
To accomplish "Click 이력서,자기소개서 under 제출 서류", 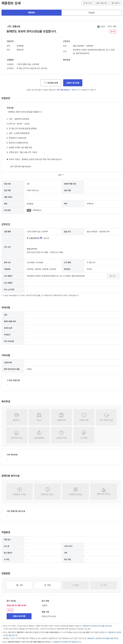I will pos(49,616).
